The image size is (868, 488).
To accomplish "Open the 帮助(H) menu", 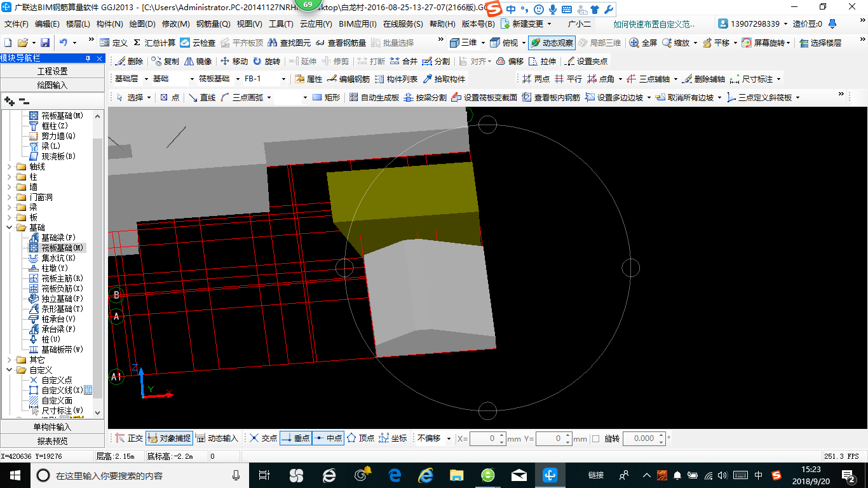I will pos(442,24).
